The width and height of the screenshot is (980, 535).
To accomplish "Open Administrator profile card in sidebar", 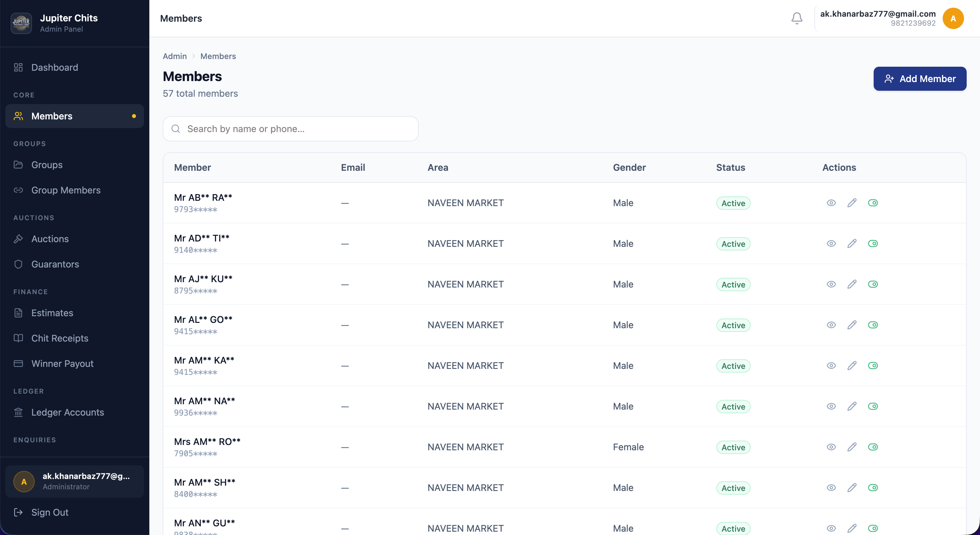I will pos(75,481).
